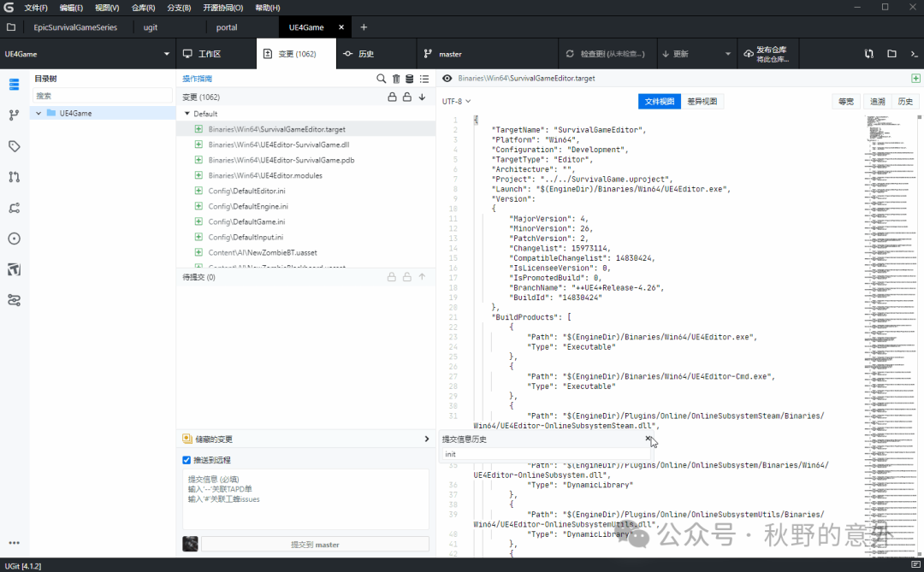Switch to diff view mode
Image resolution: width=924 pixels, height=572 pixels.
pos(702,102)
